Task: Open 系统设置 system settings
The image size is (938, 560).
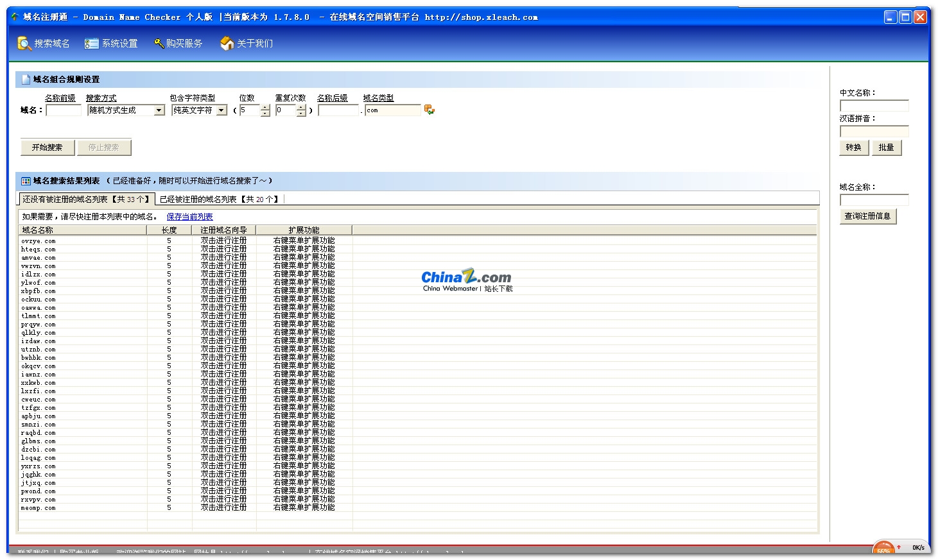Action: click(111, 44)
